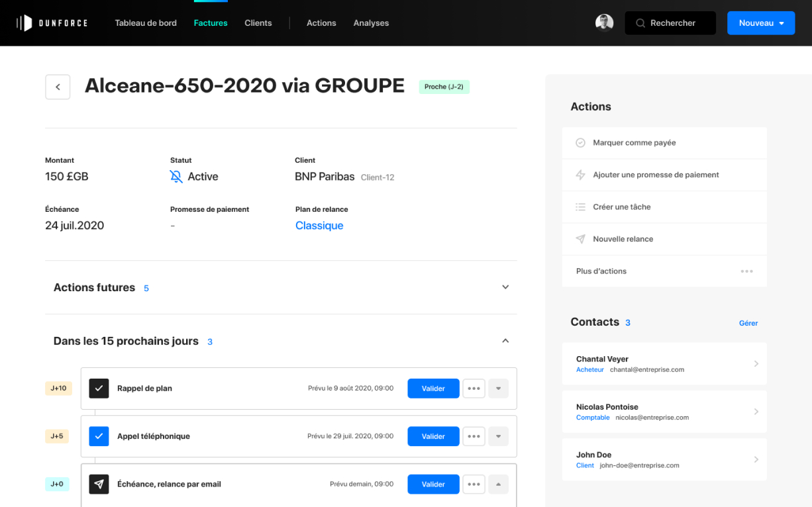Click 'Prévu le 9 août 2020, 09:00'
The height and width of the screenshot is (507, 812).
pos(350,389)
